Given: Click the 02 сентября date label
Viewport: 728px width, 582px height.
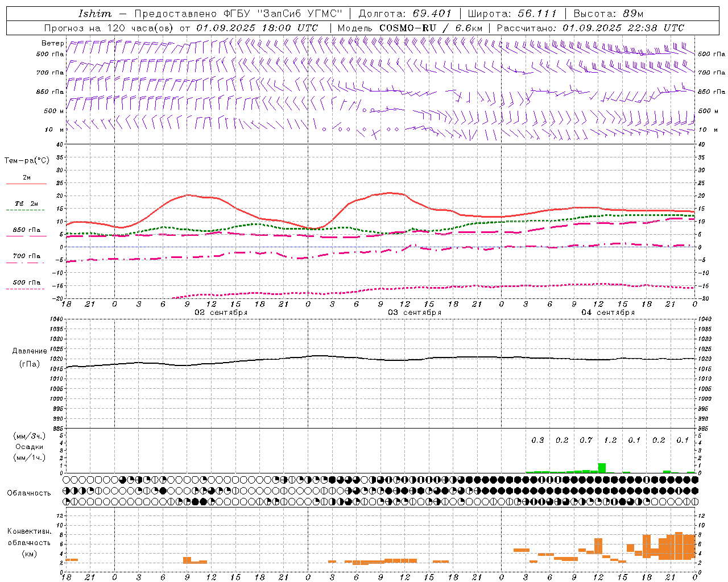Looking at the screenshot, I should 221,313.
